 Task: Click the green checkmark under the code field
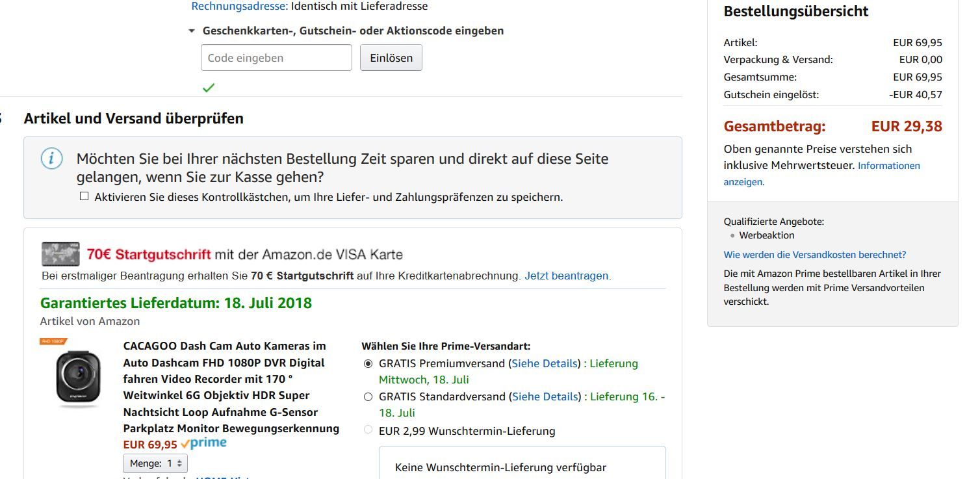coord(208,88)
